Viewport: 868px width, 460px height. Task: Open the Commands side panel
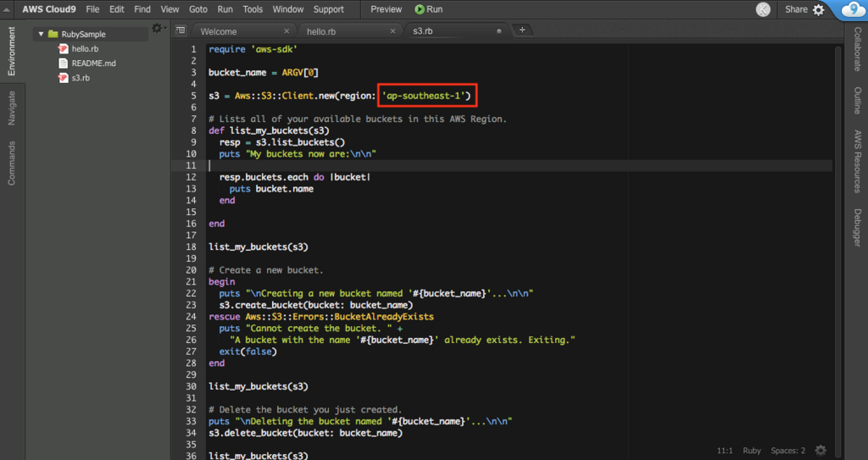pos(12,163)
